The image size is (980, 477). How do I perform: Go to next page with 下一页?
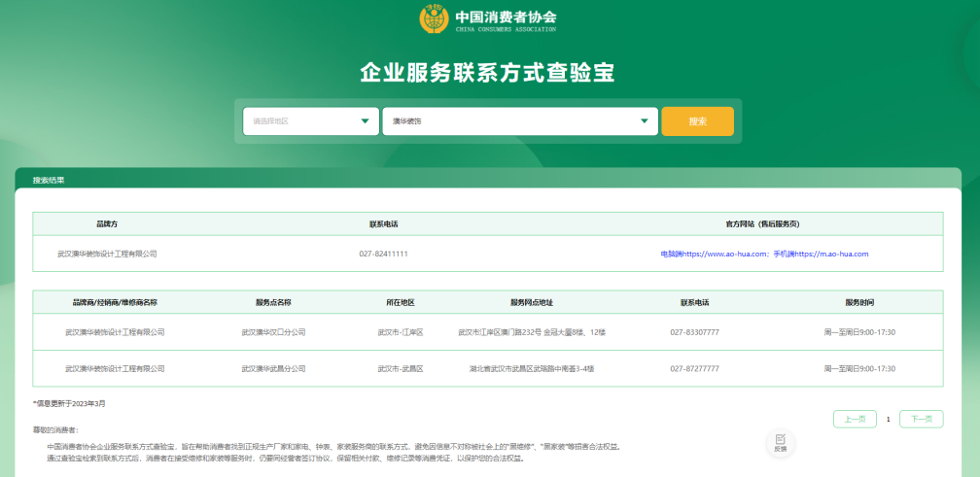coord(921,419)
